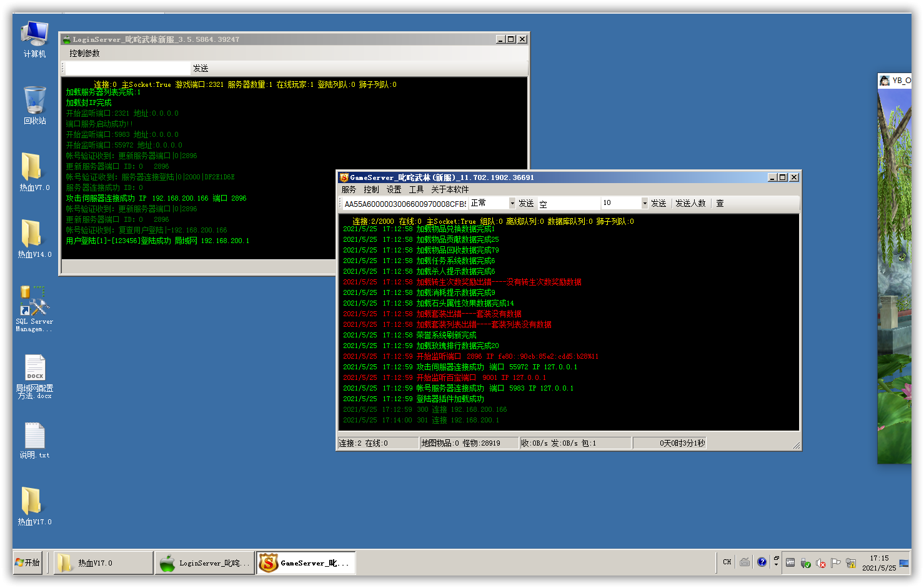
Task: Click the YB_O window title icon
Action: pos(885,81)
